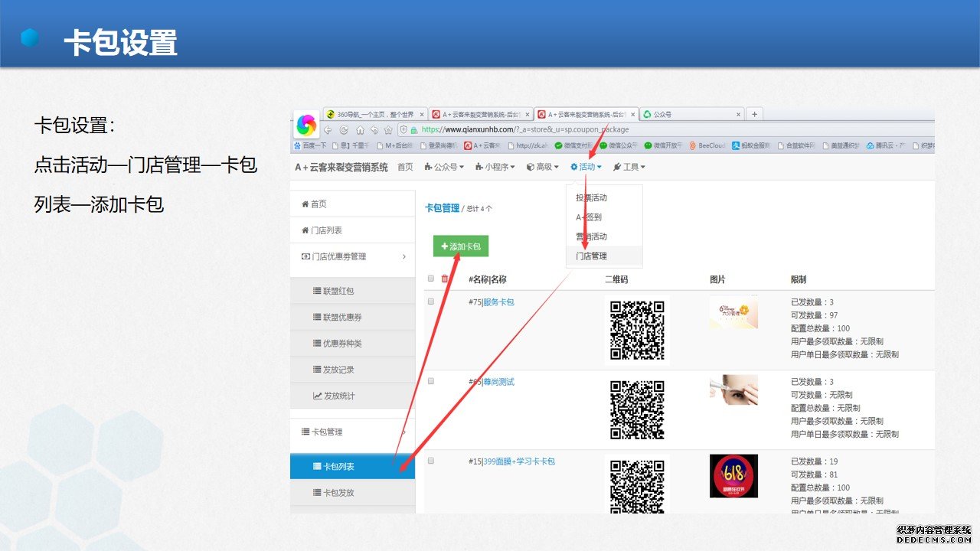Open 联盟红包 in the sidebar
This screenshot has height=551, width=980.
coord(353,291)
